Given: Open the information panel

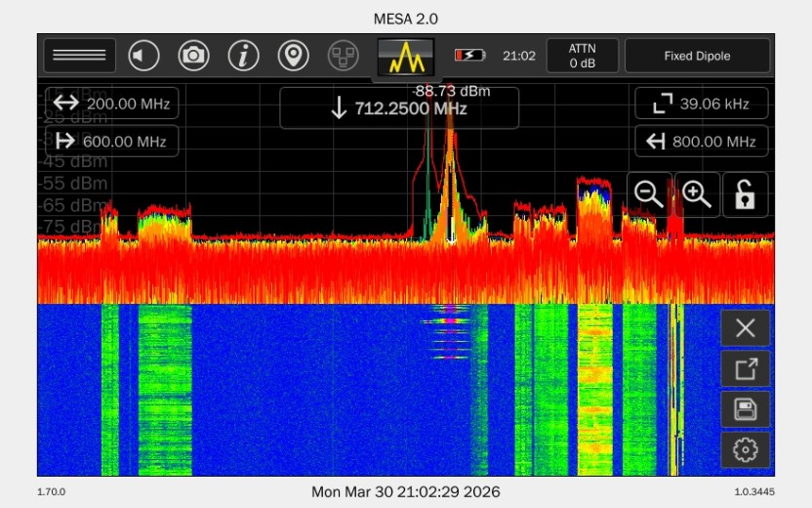Looking at the screenshot, I should [x=243, y=56].
